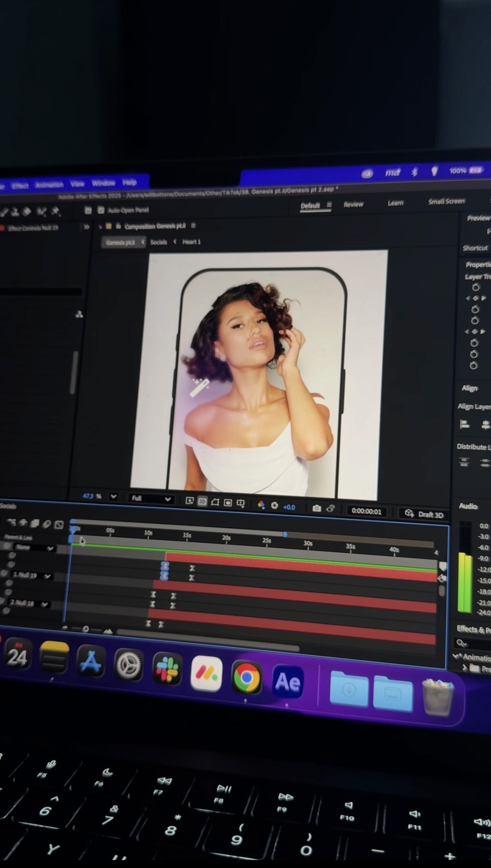Open the Effect Controls Null 19 tab
The height and width of the screenshot is (868, 491).
[33, 228]
